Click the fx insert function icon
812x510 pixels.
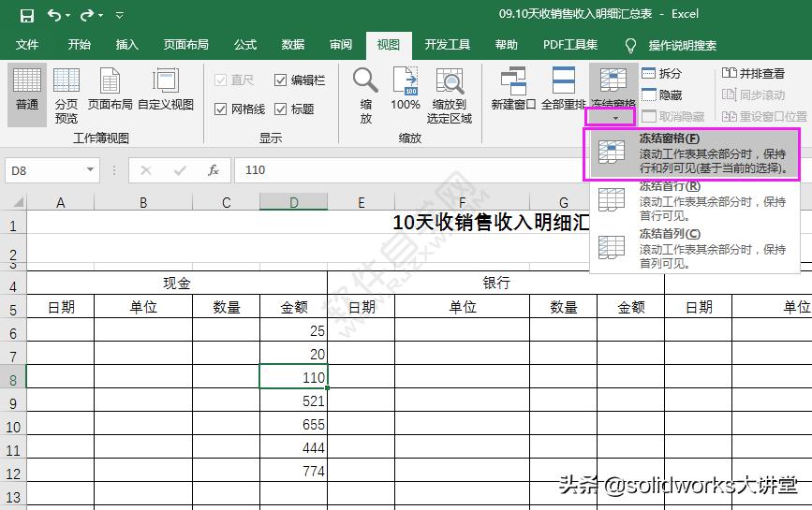point(214,170)
